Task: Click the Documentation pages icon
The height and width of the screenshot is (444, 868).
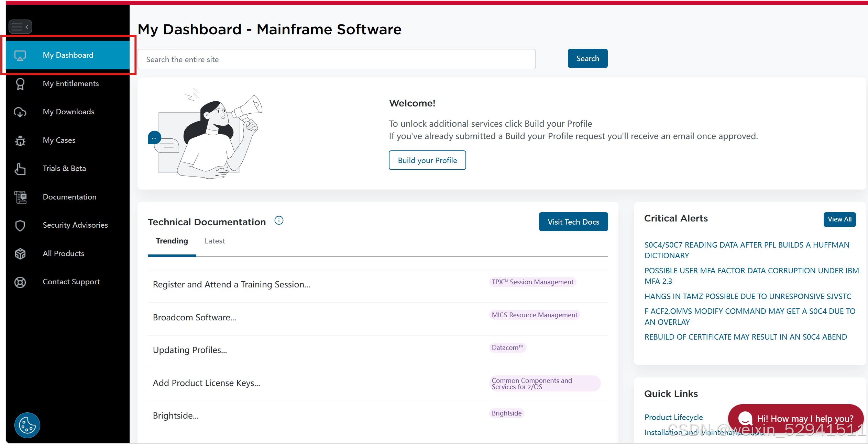Action: (20, 197)
